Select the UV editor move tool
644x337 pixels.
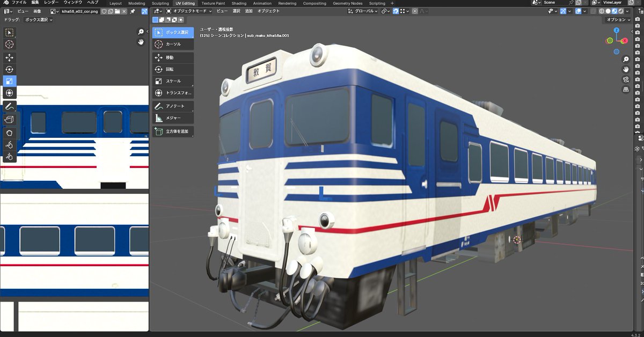9,57
